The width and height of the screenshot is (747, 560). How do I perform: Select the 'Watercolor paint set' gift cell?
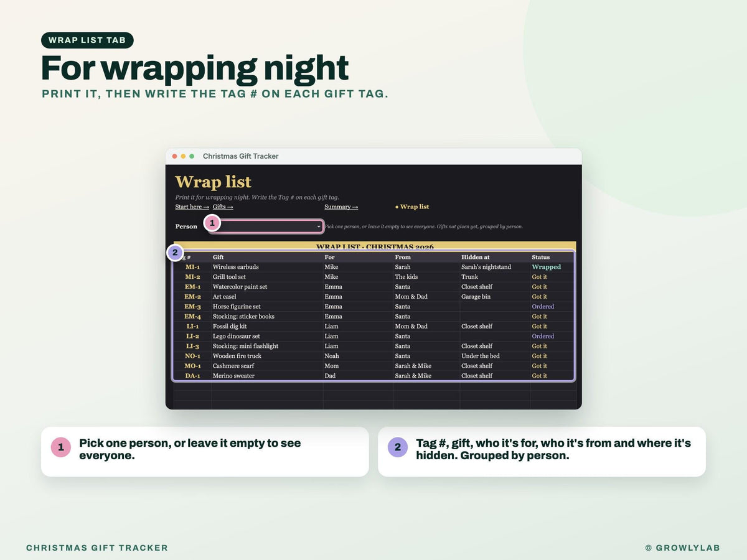240,287
